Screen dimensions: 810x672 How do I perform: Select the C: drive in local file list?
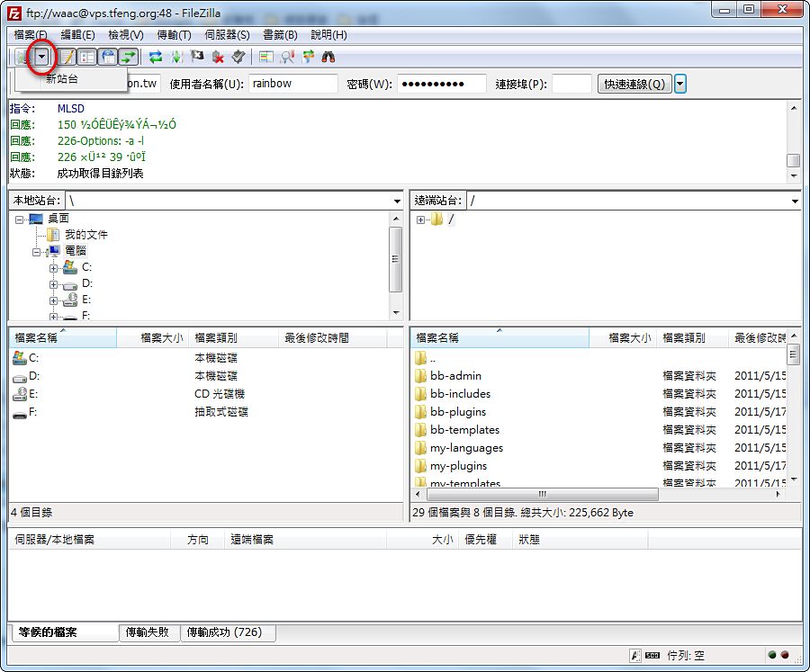[x=26, y=357]
